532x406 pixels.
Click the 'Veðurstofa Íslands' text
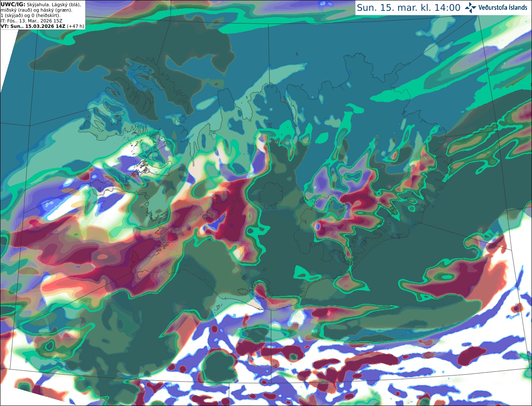click(502, 7)
